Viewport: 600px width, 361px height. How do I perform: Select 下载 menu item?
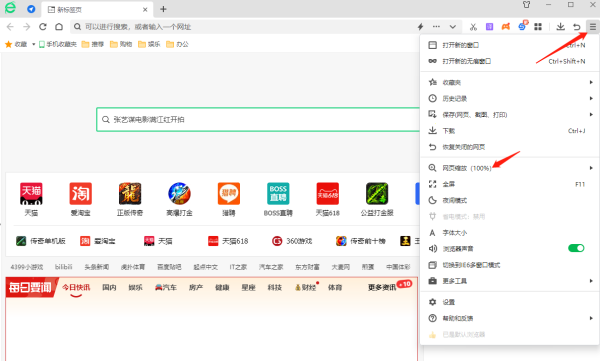tap(509, 131)
